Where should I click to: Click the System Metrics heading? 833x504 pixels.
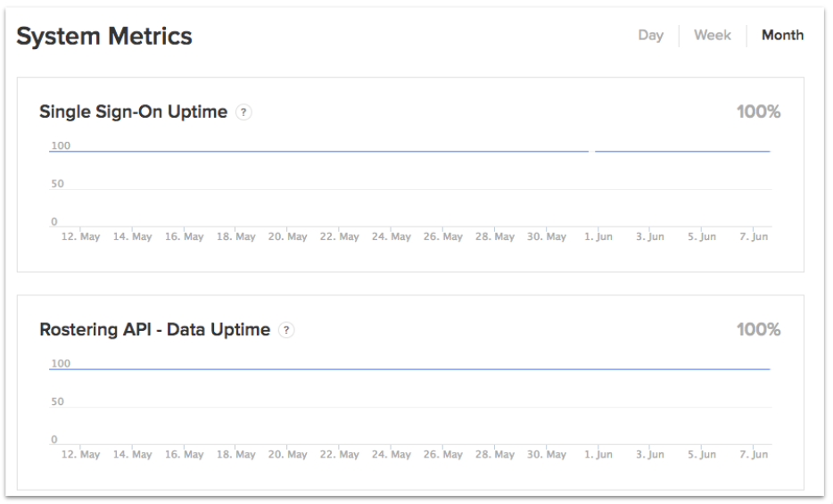[104, 36]
